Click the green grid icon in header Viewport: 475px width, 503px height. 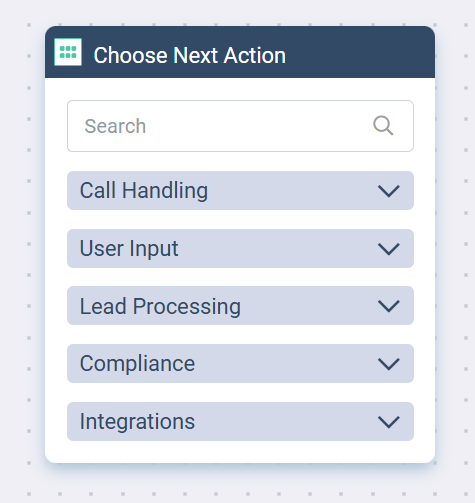[x=68, y=52]
